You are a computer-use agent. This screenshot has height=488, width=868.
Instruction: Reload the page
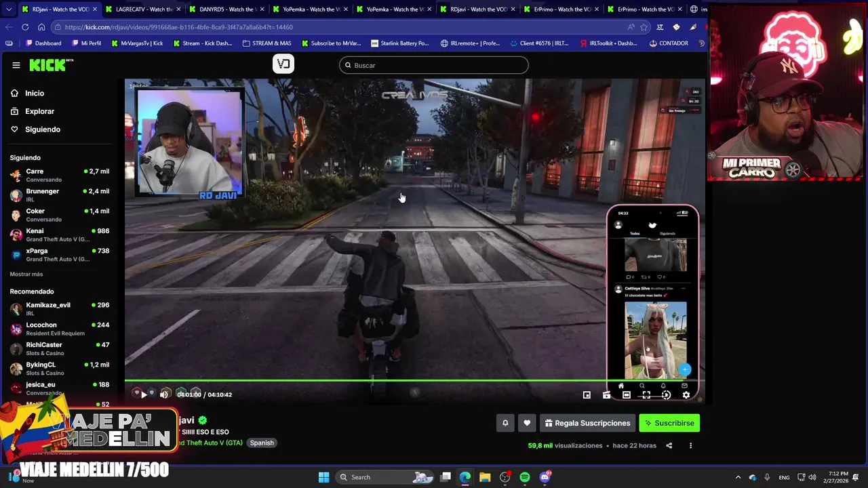click(25, 27)
